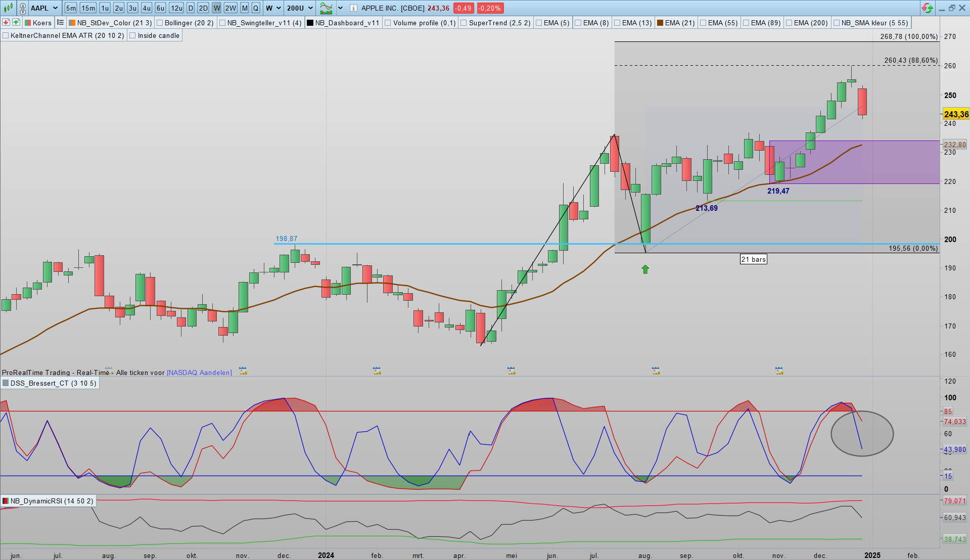The height and width of the screenshot is (560, 970).
Task: Toggle the EMA (200) indicator checkbox
Action: (x=789, y=23)
